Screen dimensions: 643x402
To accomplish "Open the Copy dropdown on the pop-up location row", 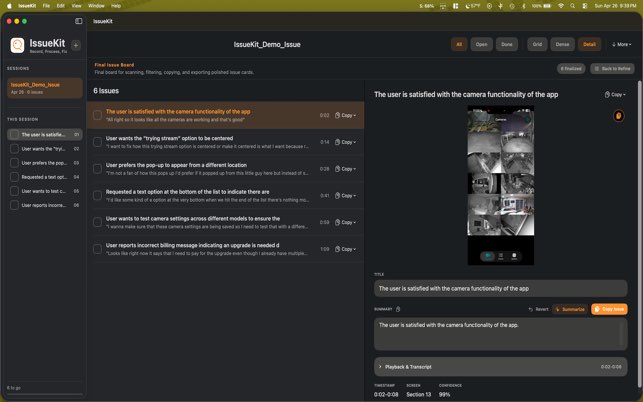I will (x=345, y=169).
